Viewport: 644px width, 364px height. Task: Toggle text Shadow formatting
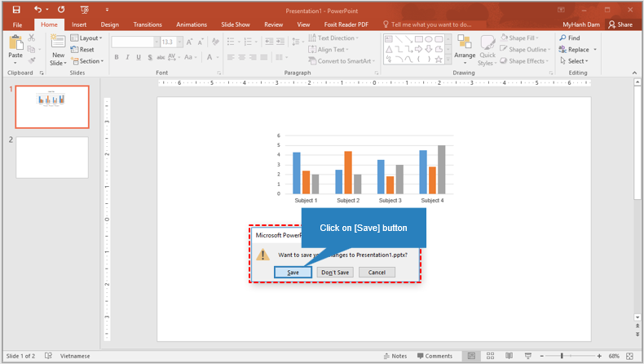150,57
